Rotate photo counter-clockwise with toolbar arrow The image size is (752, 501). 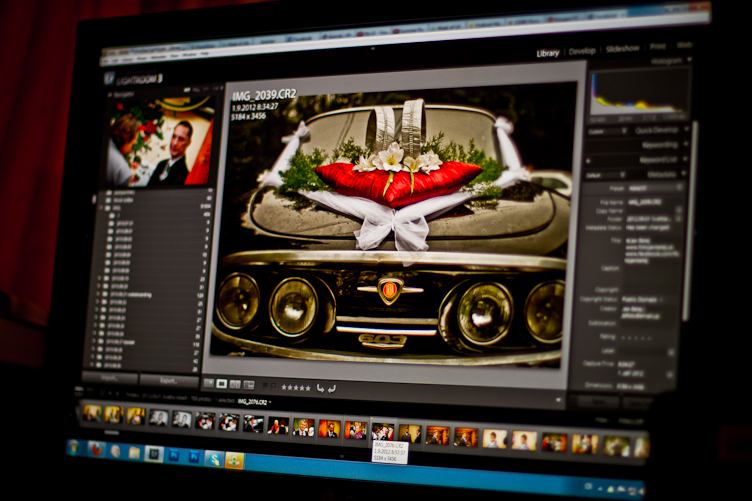point(320,388)
